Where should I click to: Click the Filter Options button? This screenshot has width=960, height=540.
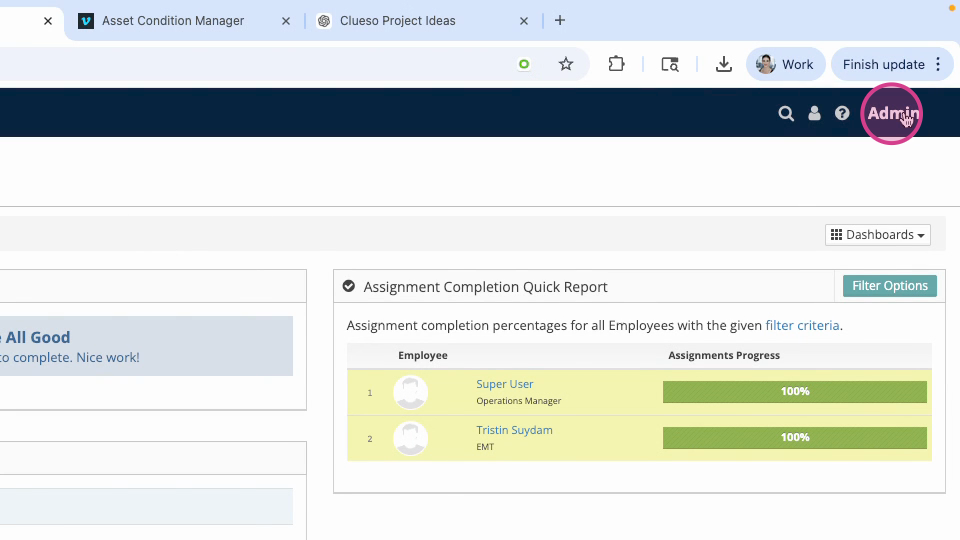(890, 286)
